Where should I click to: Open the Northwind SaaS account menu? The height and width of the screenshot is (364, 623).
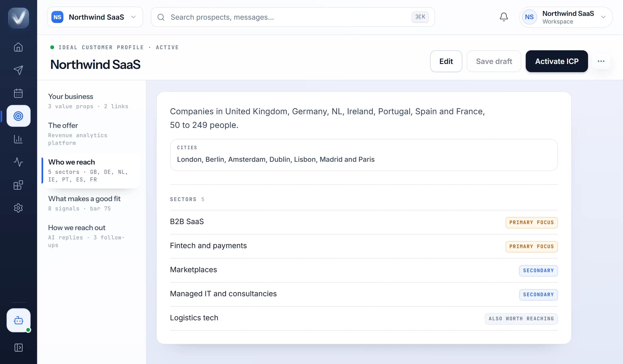[566, 17]
